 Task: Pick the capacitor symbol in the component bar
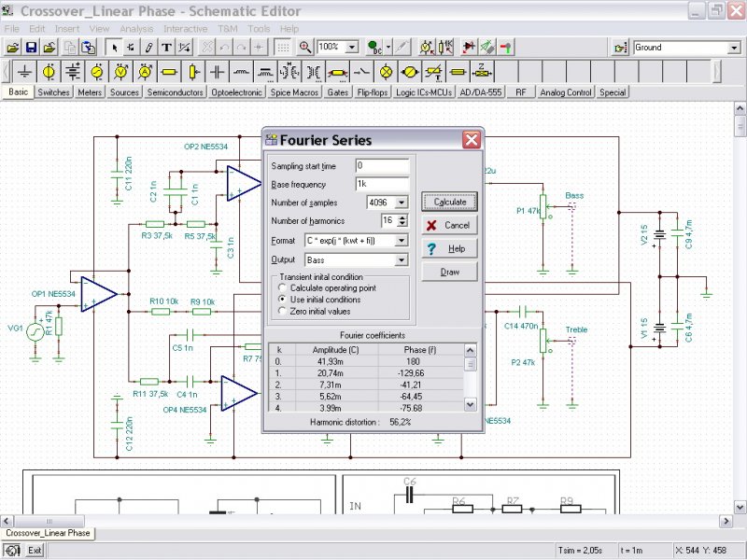point(218,72)
